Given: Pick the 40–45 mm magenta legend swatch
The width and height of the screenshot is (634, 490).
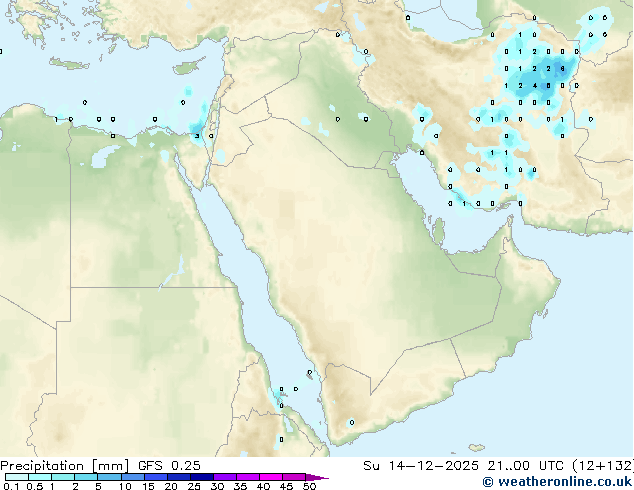Looking at the screenshot, I should 271,477.
